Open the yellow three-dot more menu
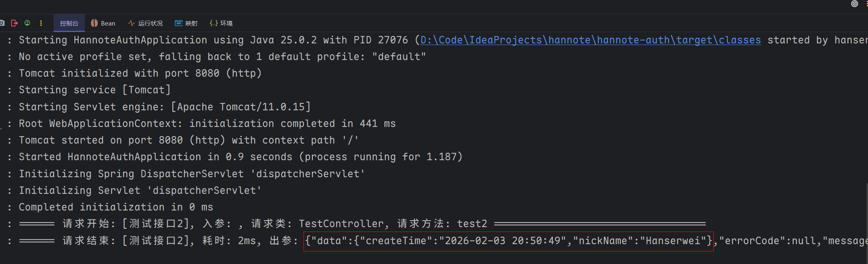The image size is (868, 264). (41, 23)
